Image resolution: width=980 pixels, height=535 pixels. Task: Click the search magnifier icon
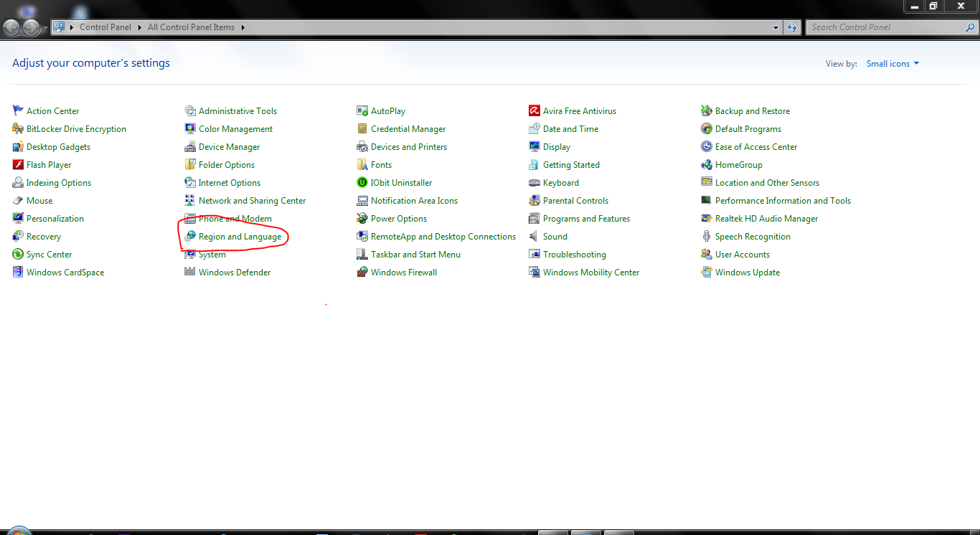tap(970, 27)
